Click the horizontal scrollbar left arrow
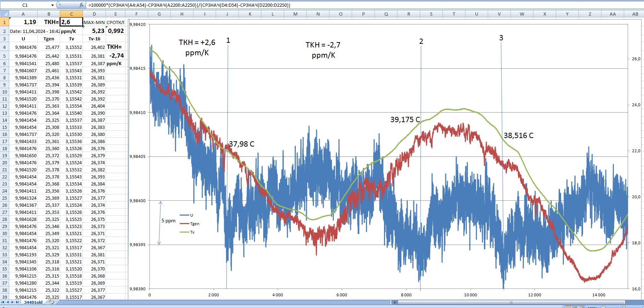Viewport: 644px width, 308px height. pyautogui.click(x=395, y=302)
